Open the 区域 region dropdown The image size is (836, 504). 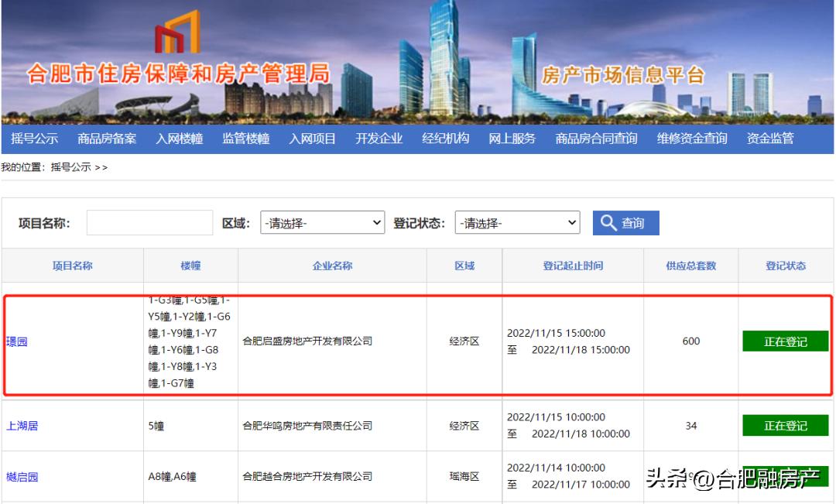[322, 222]
